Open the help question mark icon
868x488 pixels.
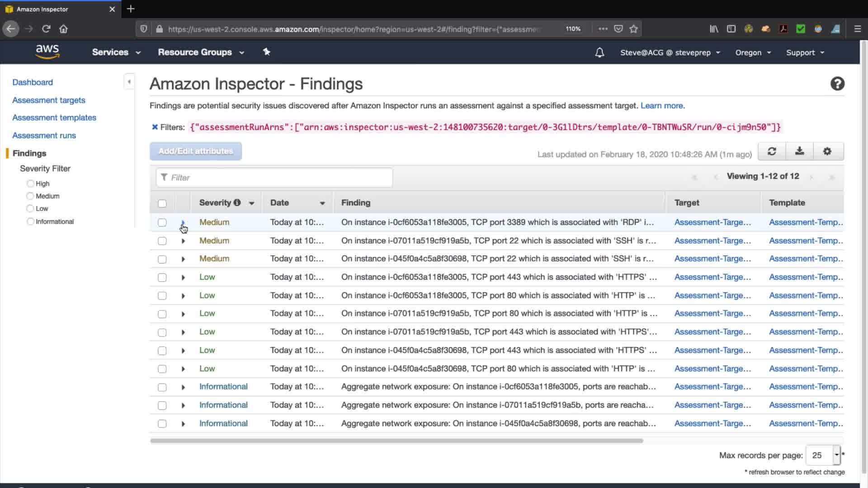(x=837, y=84)
